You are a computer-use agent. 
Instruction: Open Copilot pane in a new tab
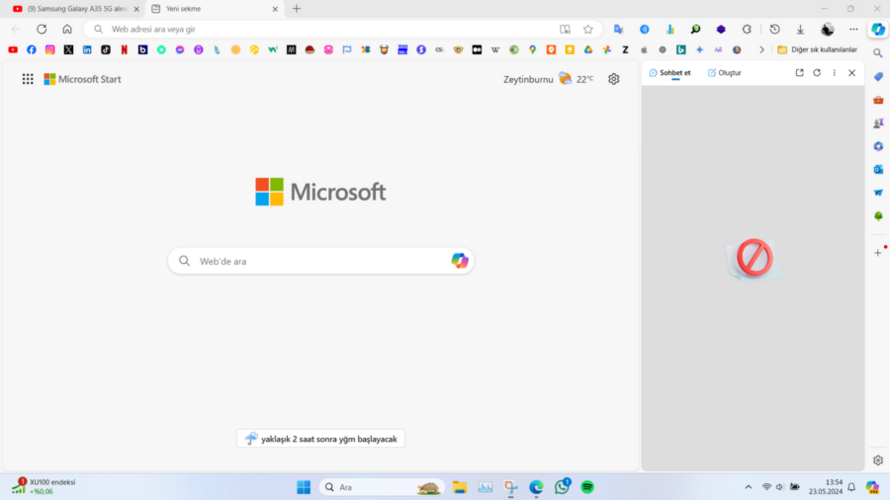coord(799,73)
